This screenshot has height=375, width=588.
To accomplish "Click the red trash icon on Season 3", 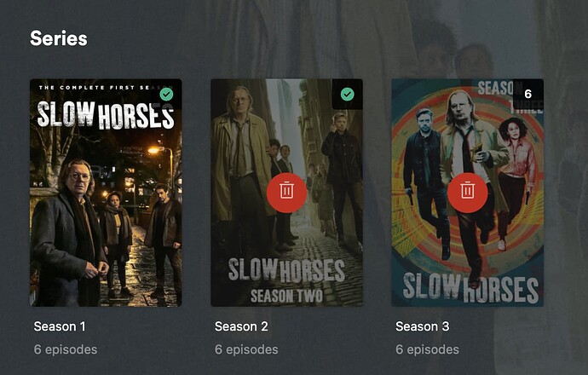I will point(467,193).
